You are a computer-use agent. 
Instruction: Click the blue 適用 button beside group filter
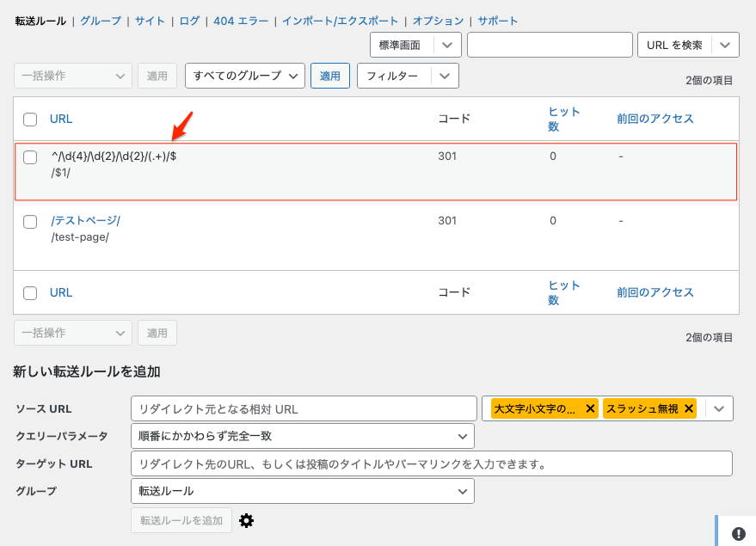330,76
